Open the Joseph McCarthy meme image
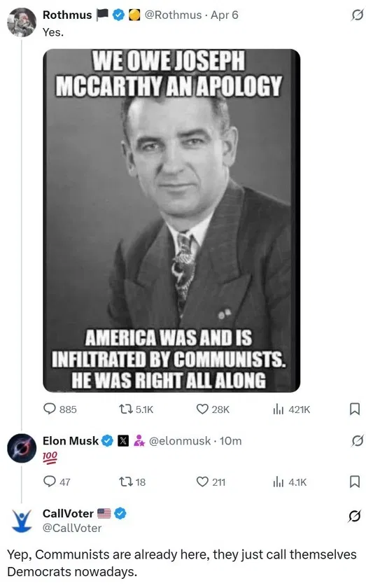Viewport: 366px width, 588px height. click(x=171, y=220)
